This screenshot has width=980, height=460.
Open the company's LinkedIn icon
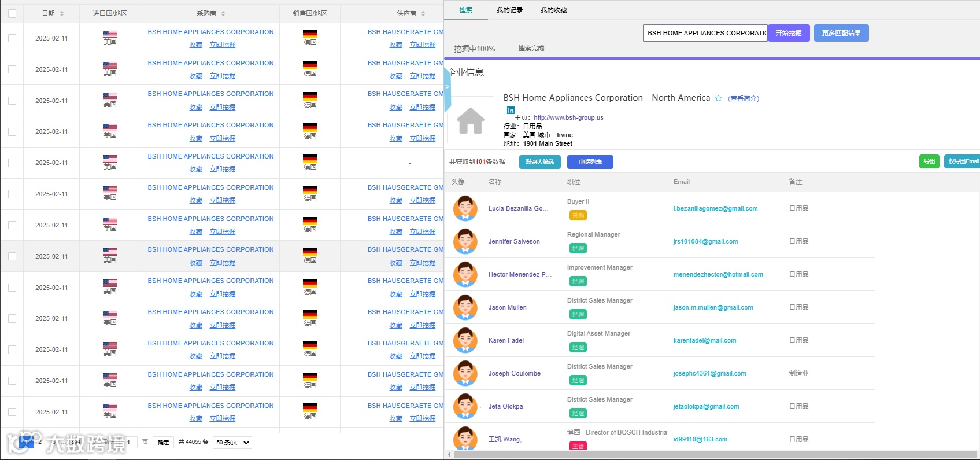[511, 110]
